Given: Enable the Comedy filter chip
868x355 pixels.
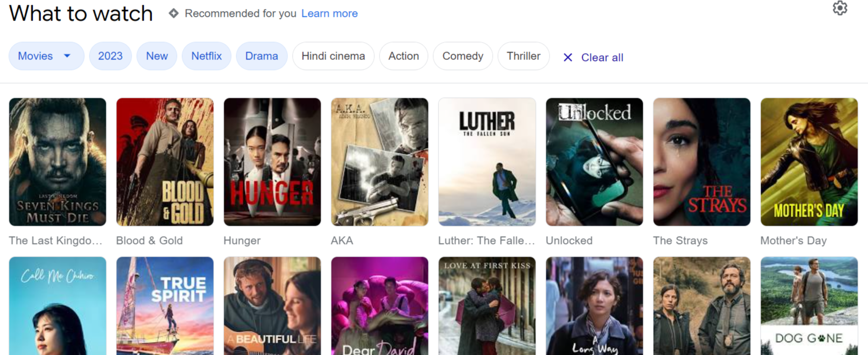Looking at the screenshot, I should [463, 56].
